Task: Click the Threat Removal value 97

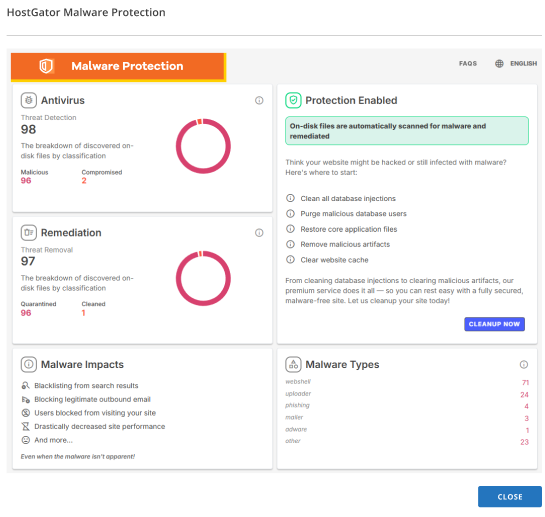Action: pos(28,261)
